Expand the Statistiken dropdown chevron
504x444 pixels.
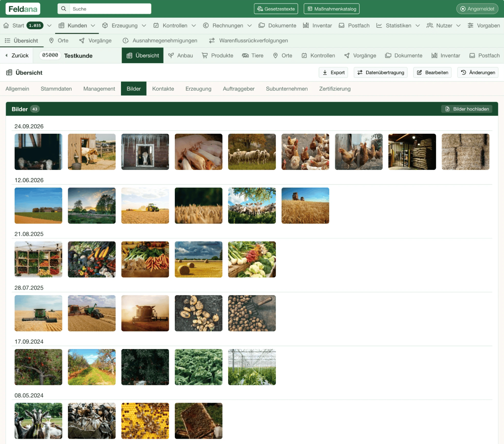click(x=418, y=26)
